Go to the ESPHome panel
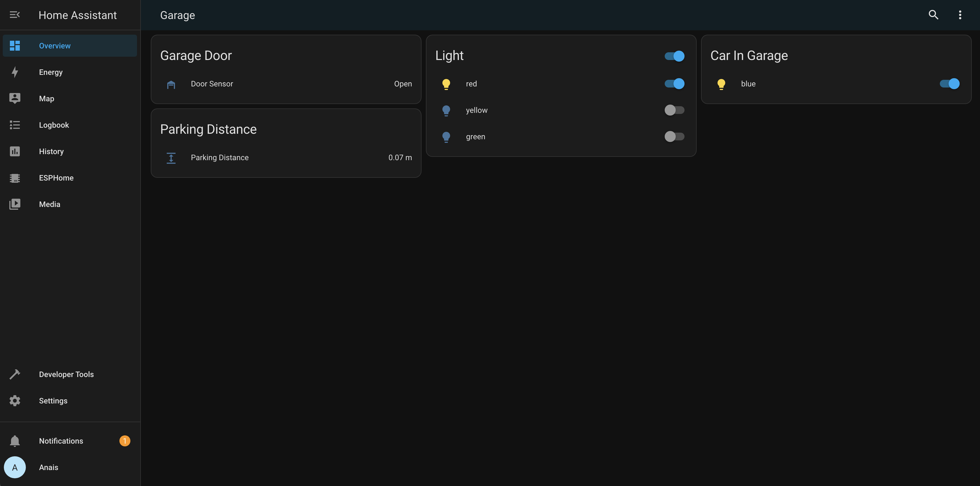This screenshot has width=980, height=486. 56,178
